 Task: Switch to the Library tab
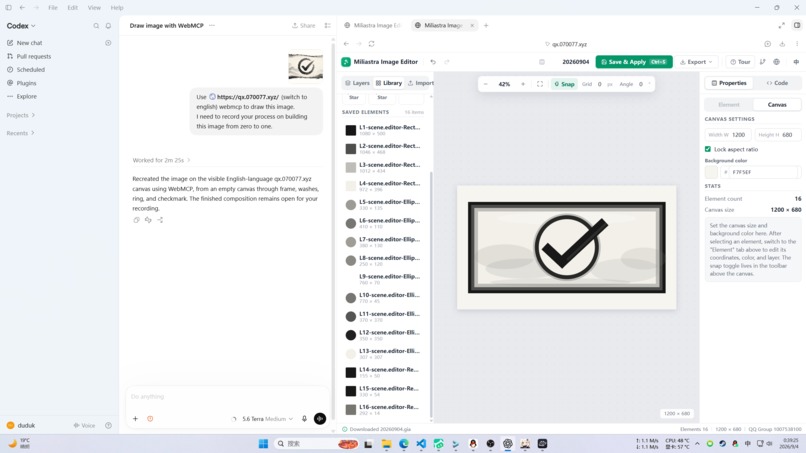(x=389, y=83)
